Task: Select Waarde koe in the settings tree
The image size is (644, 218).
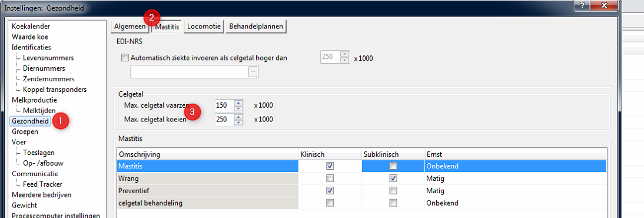Action: point(31,37)
